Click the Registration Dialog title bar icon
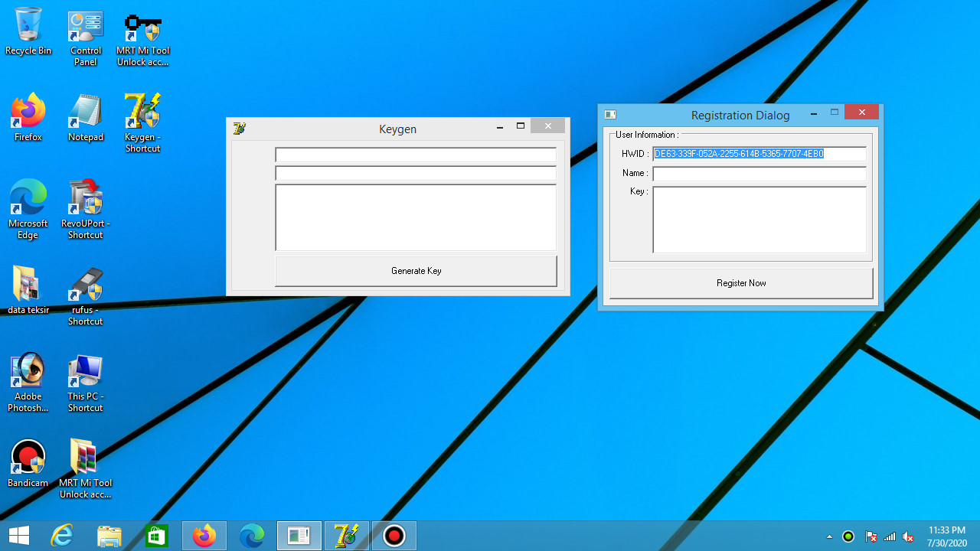The height and width of the screenshot is (551, 980). (x=610, y=115)
